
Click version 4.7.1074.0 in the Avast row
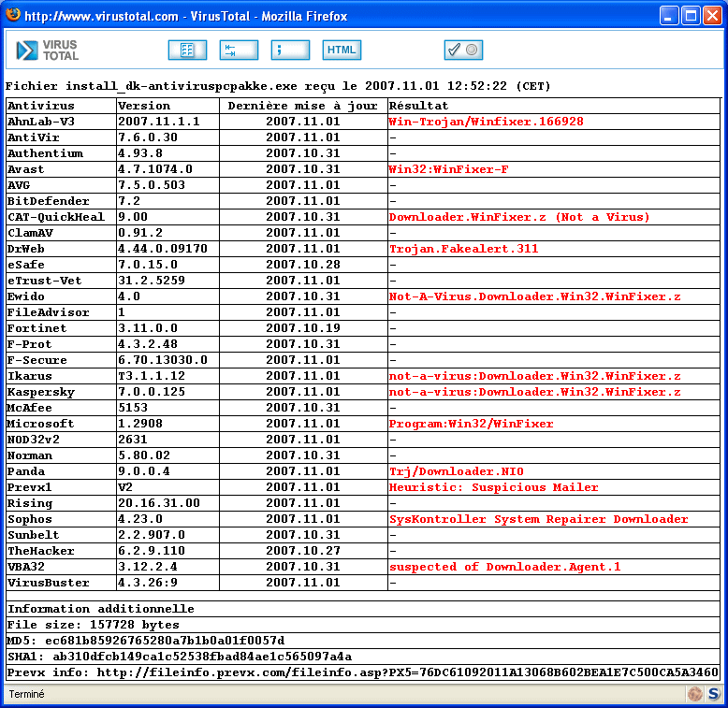[155, 169]
